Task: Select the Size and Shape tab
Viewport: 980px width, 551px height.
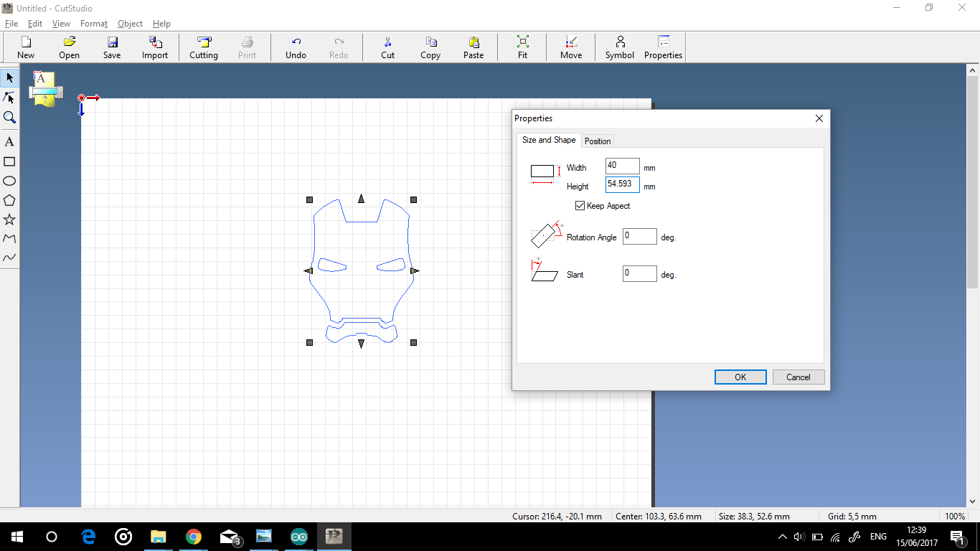Action: click(x=549, y=140)
